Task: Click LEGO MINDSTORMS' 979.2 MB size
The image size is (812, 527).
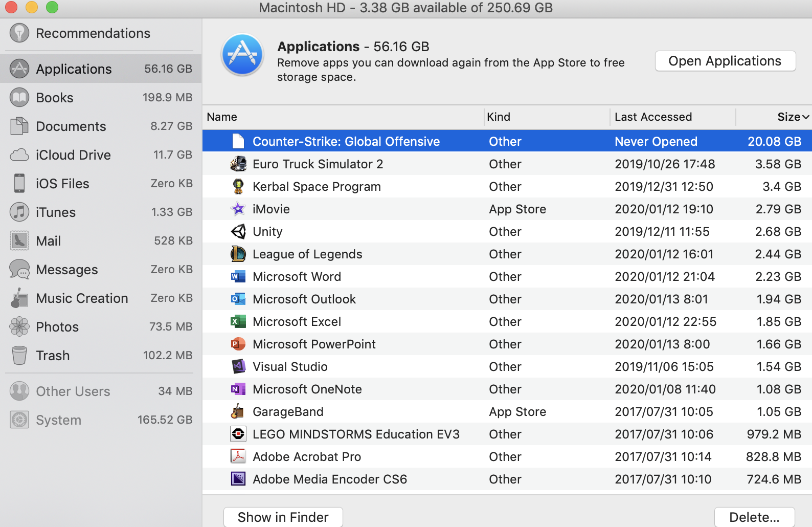Action: 774,434
